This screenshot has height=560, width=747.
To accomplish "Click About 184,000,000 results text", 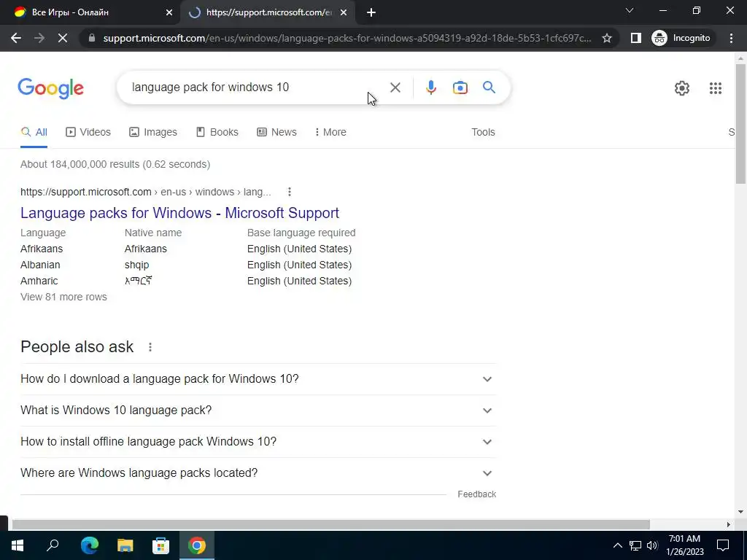I will [115, 164].
